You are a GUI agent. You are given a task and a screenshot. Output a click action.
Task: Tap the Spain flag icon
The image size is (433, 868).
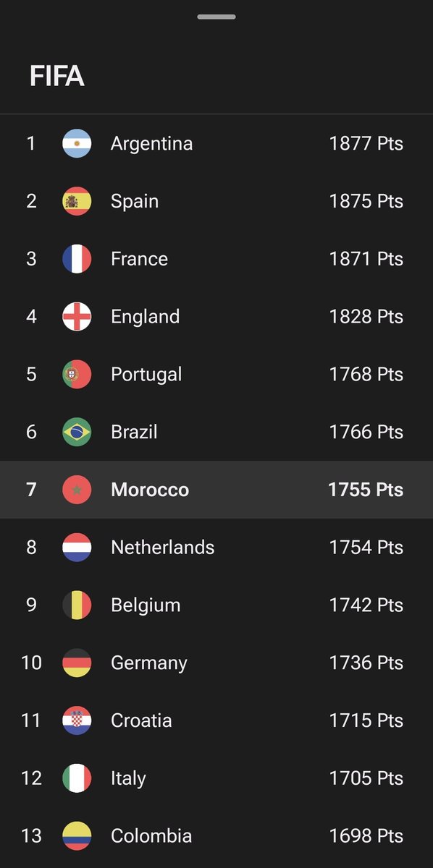click(x=77, y=201)
